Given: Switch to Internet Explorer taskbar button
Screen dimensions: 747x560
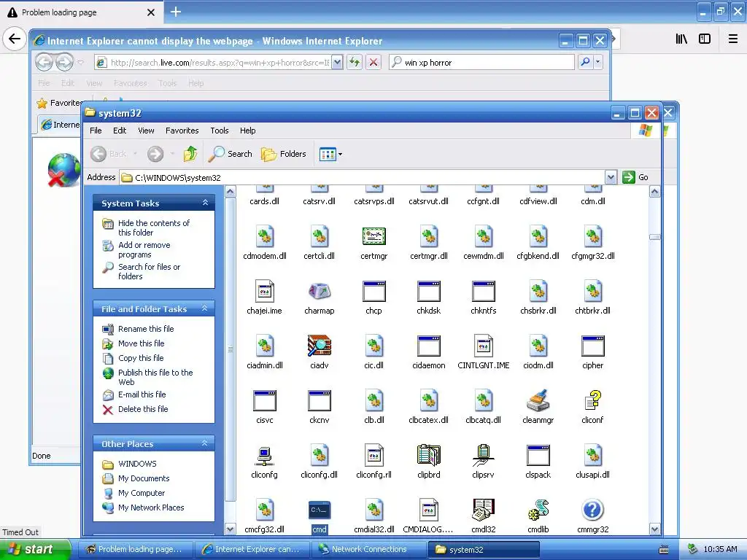Looking at the screenshot, I should coord(252,549).
